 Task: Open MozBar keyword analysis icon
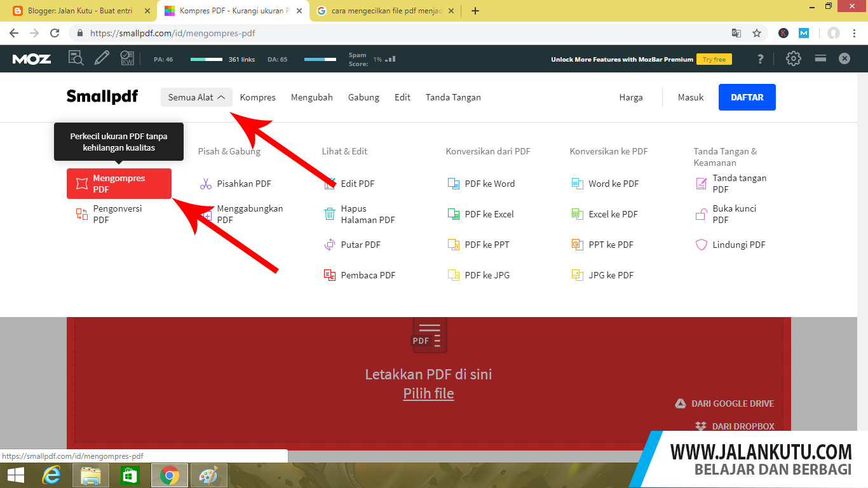point(127,58)
